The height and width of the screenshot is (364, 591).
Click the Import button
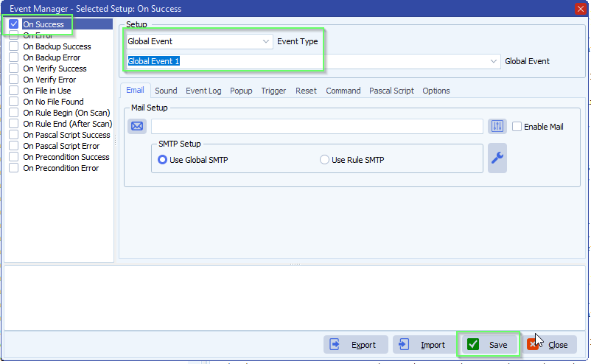(424, 344)
